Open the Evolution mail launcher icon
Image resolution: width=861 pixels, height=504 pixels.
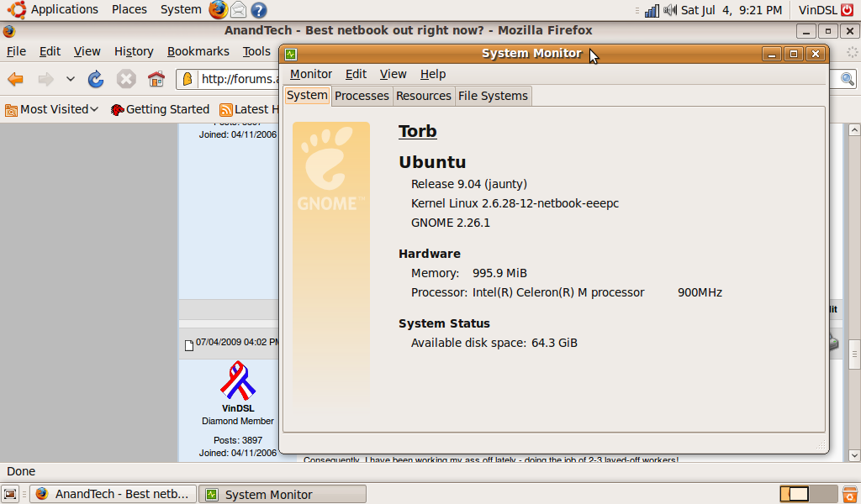239,10
